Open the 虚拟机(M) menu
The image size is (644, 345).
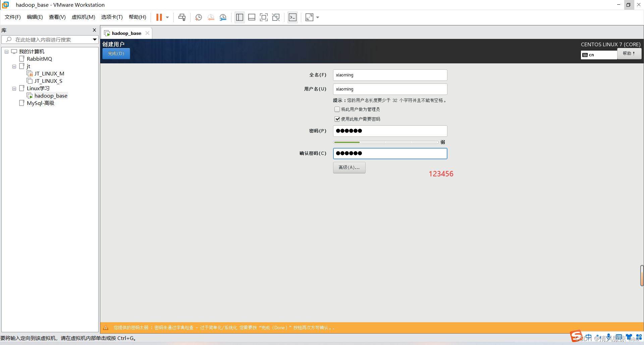(84, 17)
